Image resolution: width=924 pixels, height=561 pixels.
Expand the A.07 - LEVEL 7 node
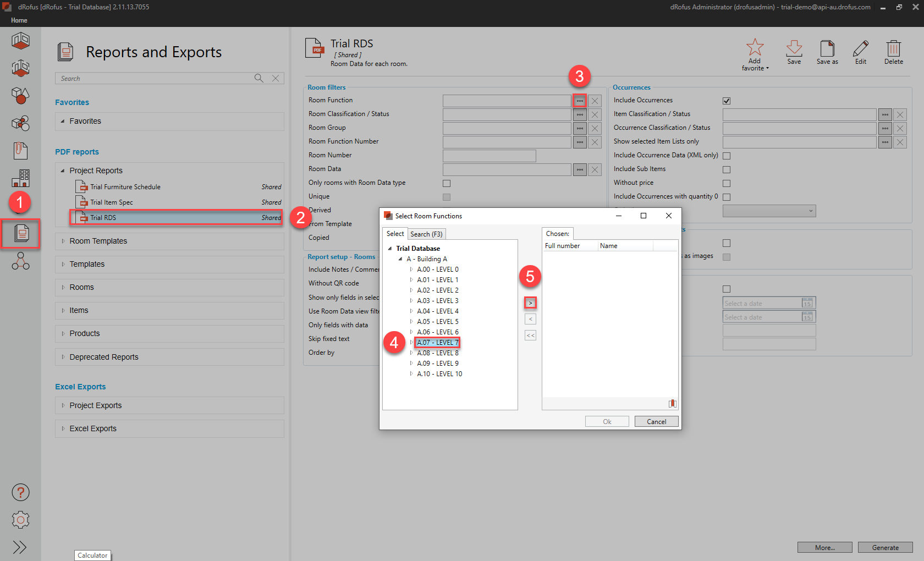(410, 342)
